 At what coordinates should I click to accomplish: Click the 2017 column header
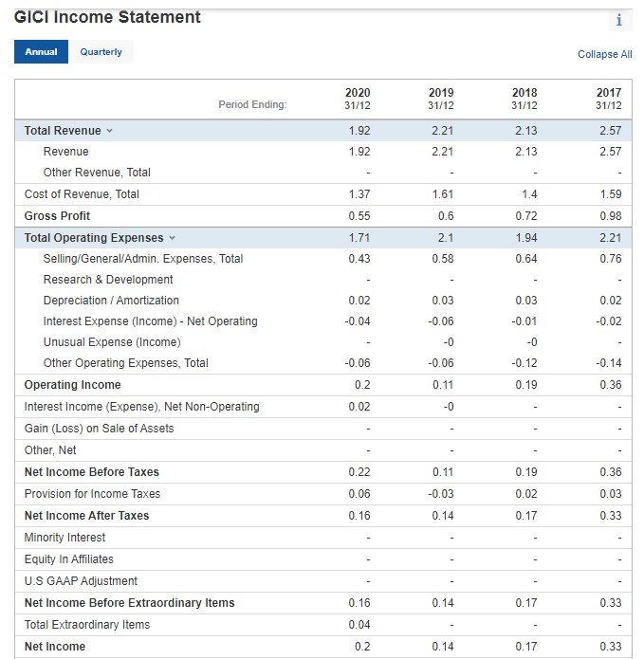608,99
